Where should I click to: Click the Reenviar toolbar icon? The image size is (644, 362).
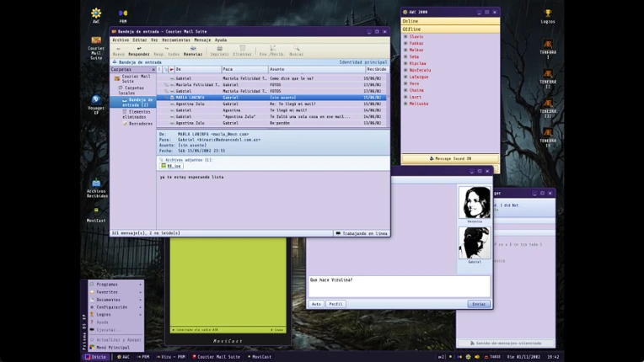pyautogui.click(x=193, y=48)
